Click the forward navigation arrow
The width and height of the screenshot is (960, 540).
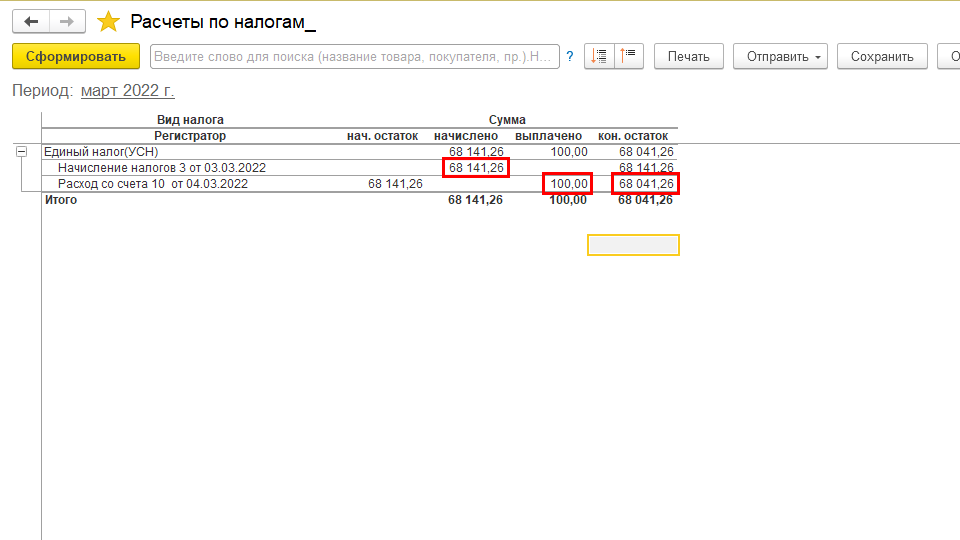click(67, 21)
